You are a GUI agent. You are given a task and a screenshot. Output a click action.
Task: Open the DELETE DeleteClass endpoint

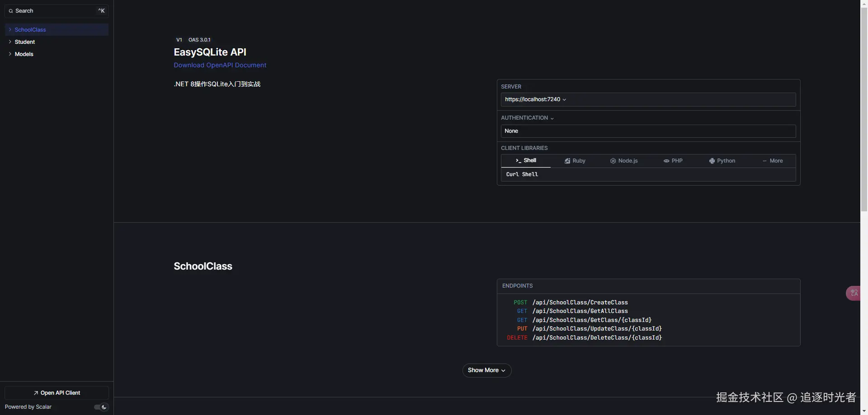[x=597, y=338]
